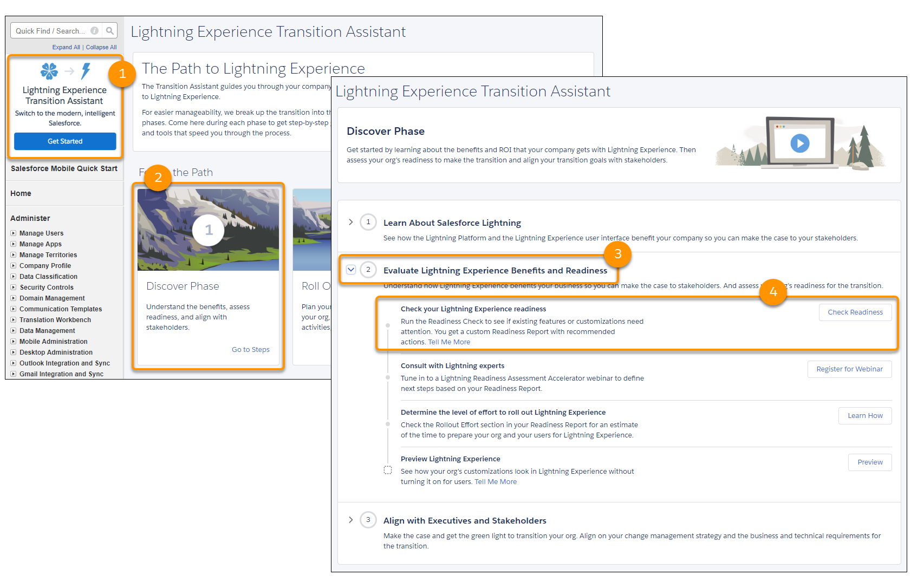Click Learn About Salesforce Lightning heading
Image resolution: width=911 pixels, height=588 pixels.
tap(452, 223)
